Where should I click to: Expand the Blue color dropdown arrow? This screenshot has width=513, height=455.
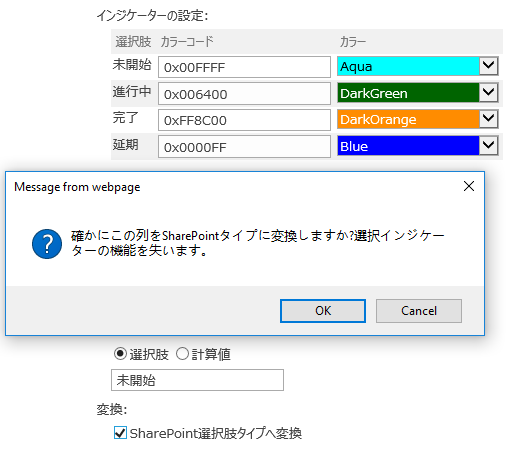[x=488, y=145]
